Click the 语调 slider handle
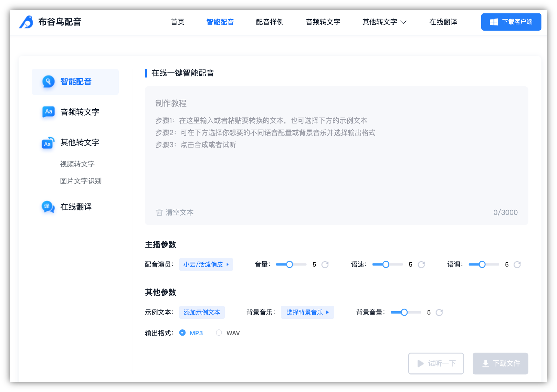This screenshot has height=392, width=557. 482,264
